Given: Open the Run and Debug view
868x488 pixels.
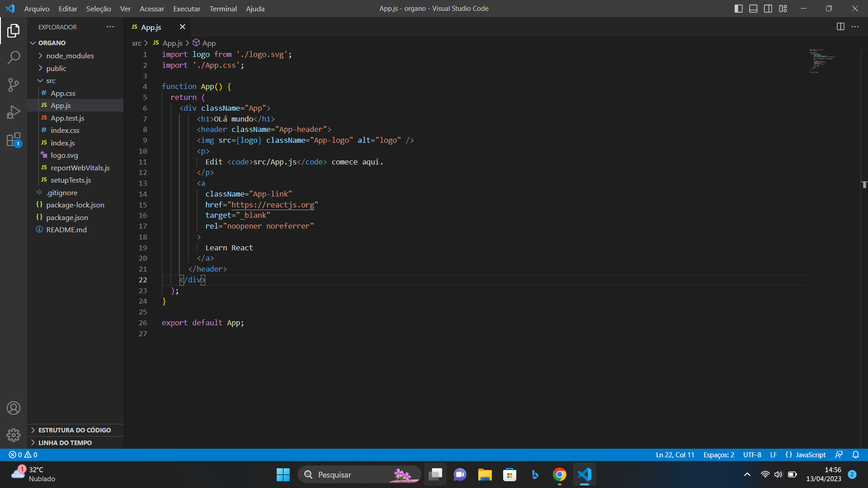Looking at the screenshot, I should tap(14, 112).
